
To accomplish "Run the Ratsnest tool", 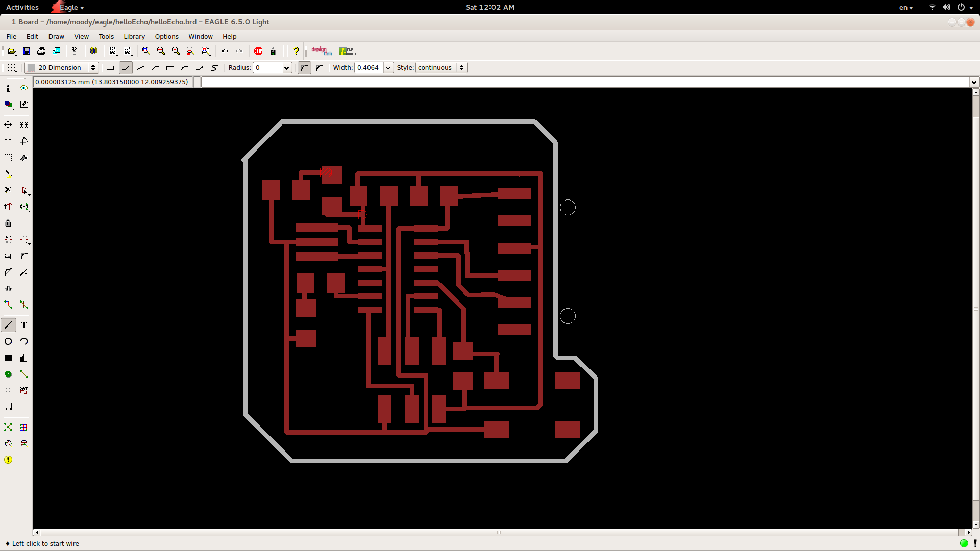I will point(8,427).
